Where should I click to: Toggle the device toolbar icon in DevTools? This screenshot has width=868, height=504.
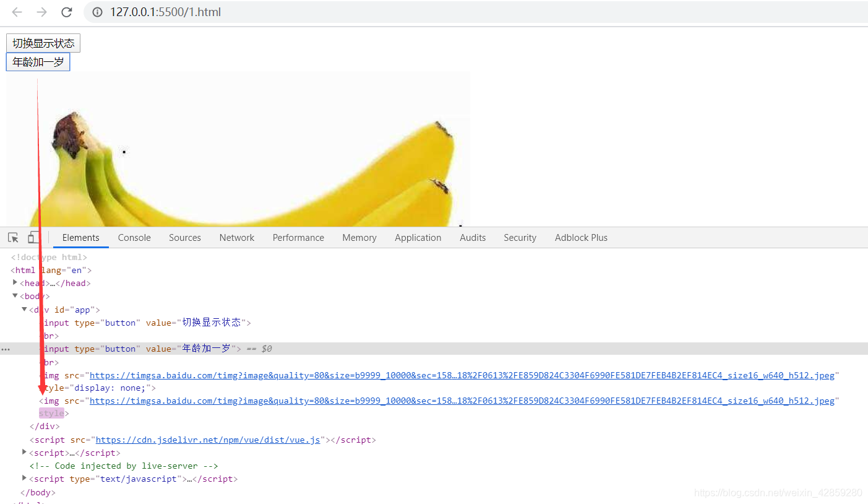(x=33, y=238)
